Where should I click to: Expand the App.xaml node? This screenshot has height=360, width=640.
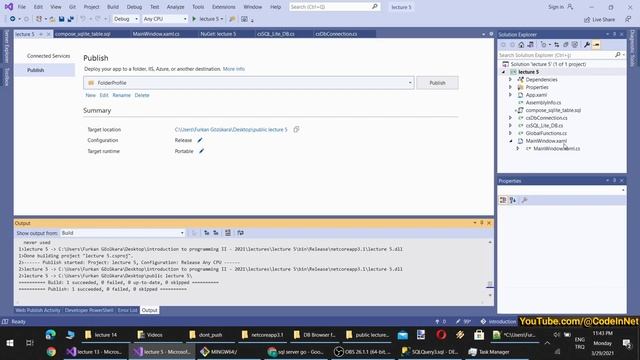(510, 95)
